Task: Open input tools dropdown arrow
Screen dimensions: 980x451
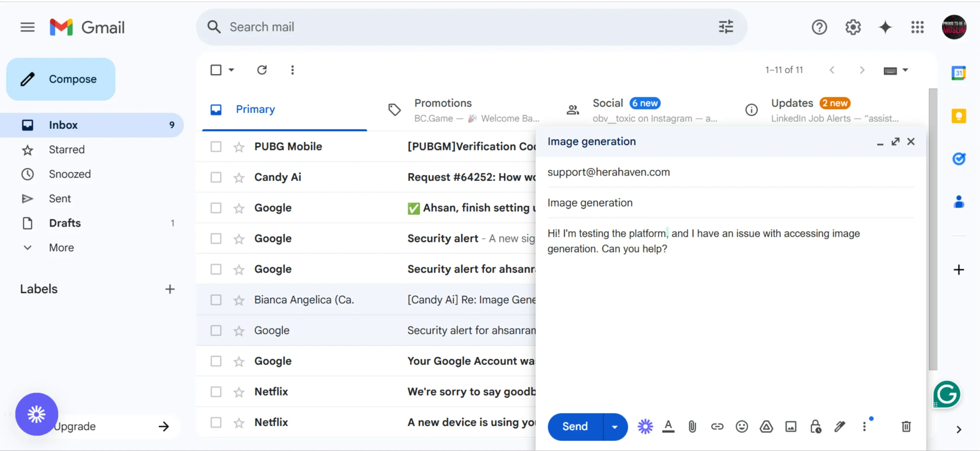Action: point(905,70)
